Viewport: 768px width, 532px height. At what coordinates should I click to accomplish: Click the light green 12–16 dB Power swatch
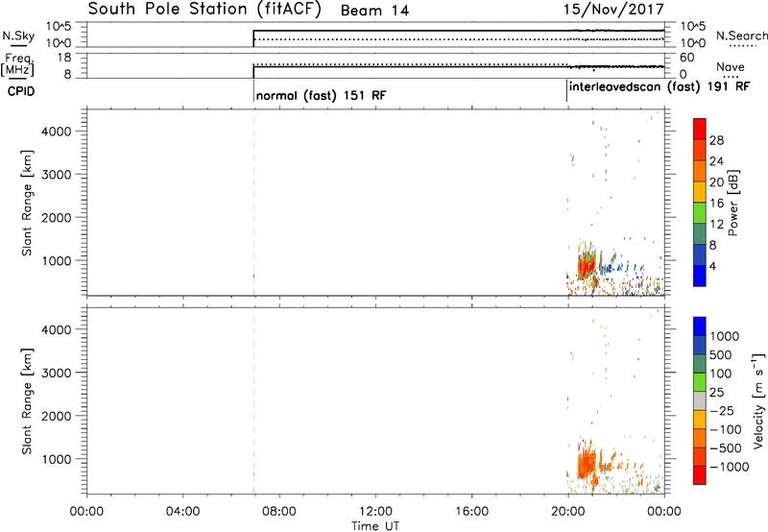click(700, 212)
